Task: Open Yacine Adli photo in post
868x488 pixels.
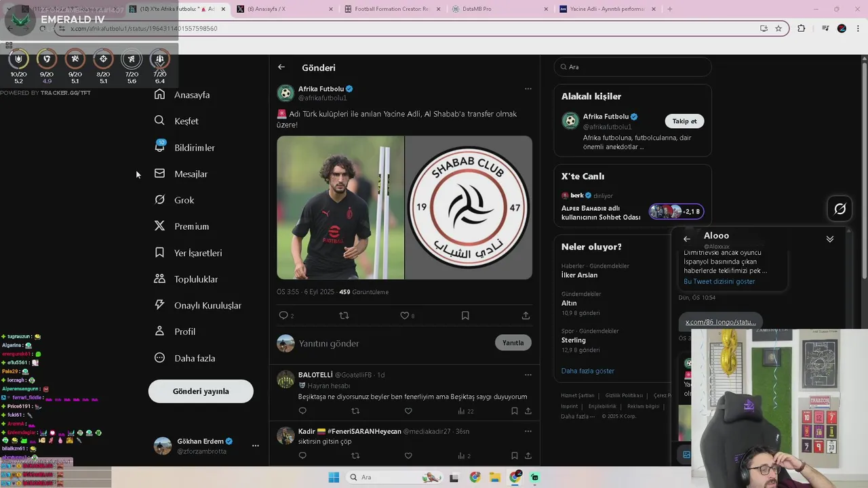Action: tap(340, 207)
